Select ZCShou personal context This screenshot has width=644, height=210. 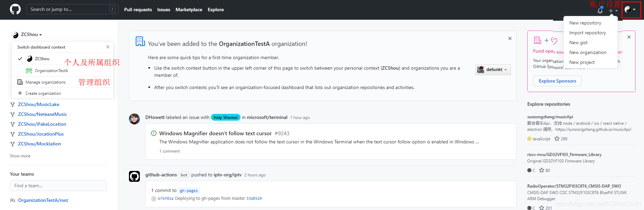pos(63,59)
